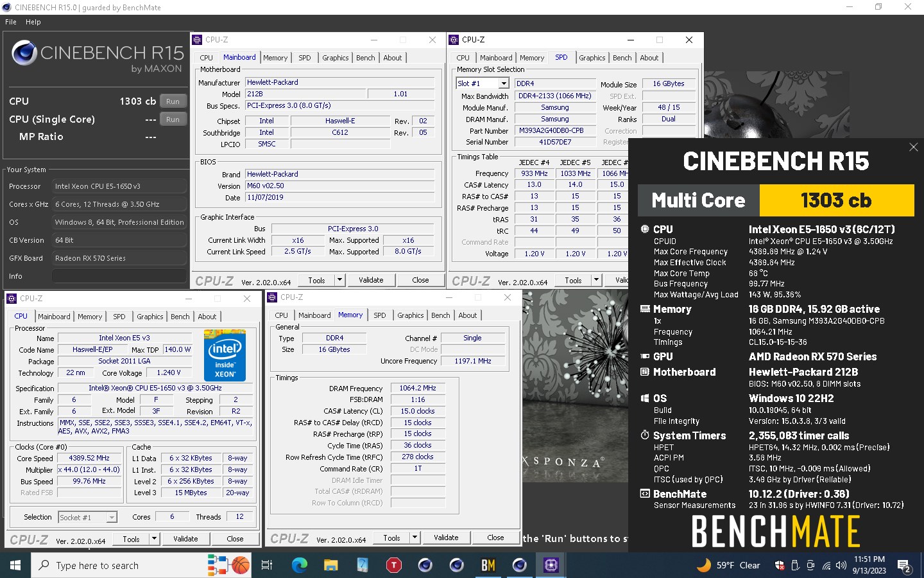This screenshot has width=924, height=578.
Task: Open the Windows Start menu
Action: [15, 565]
